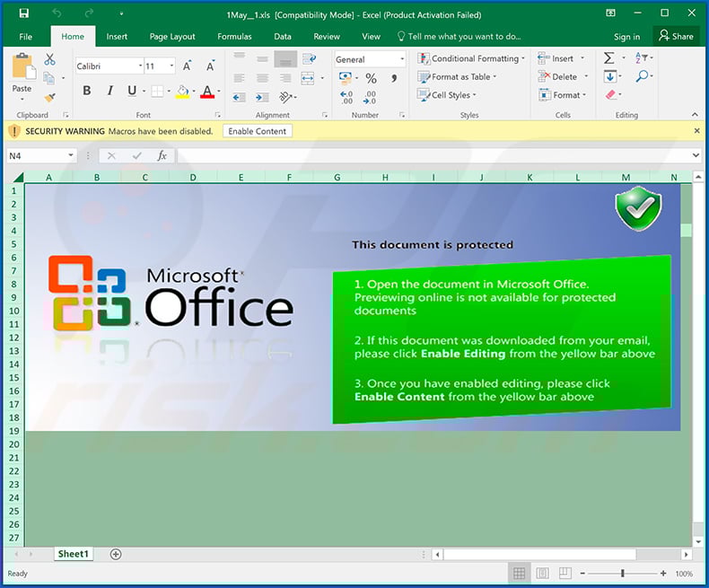Switch to the Formulas tab
This screenshot has height=588, width=709.
(234, 37)
